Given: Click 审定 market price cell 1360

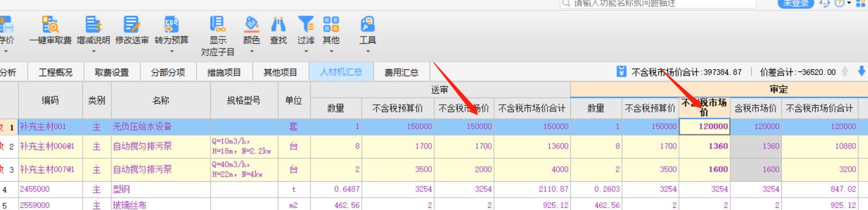Looking at the screenshot, I should [x=705, y=146].
